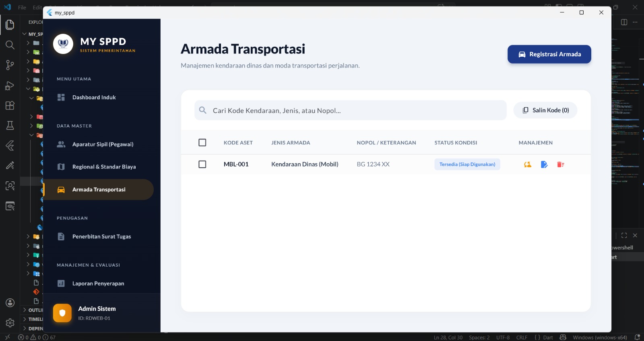Open VS Code Manage gear icon
Screen dimensions: 644x341
tap(10, 323)
